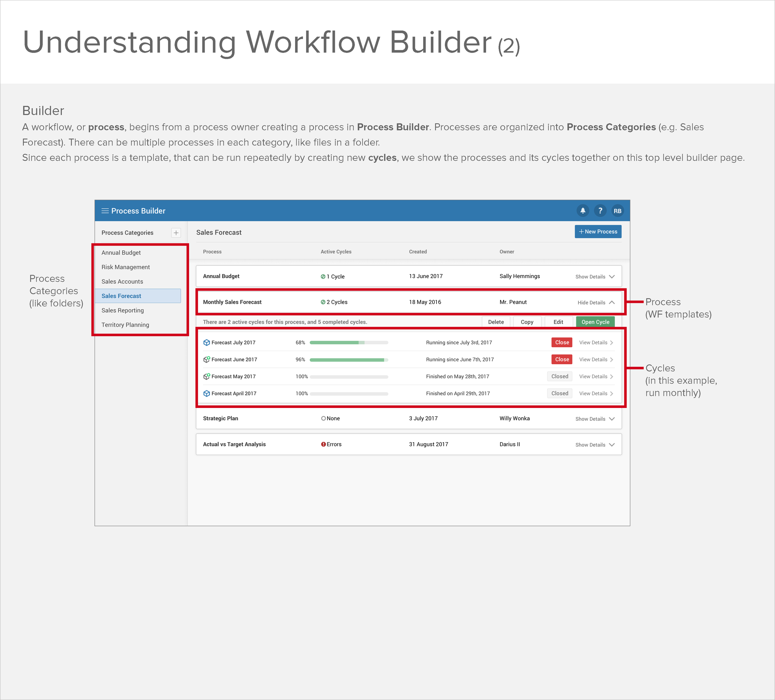Select the Territory Planning category
This screenshot has width=775, height=700.
click(x=125, y=325)
